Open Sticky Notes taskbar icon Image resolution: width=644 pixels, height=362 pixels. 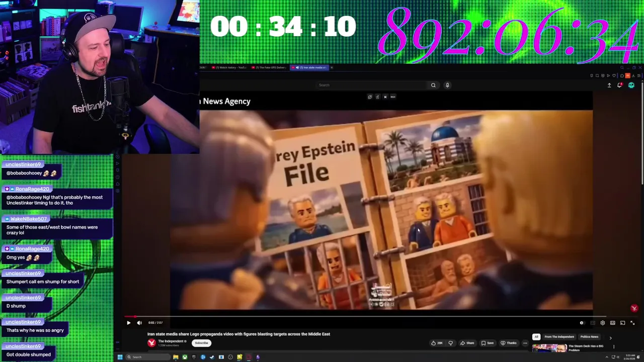[239, 357]
